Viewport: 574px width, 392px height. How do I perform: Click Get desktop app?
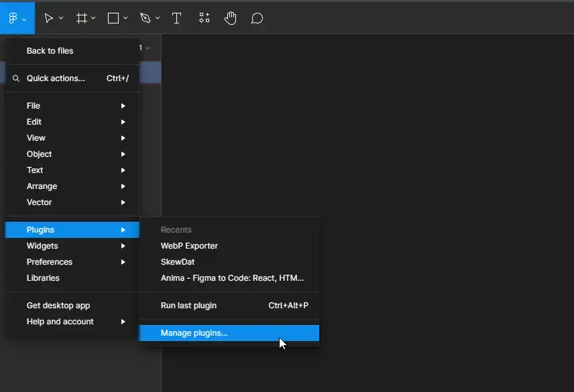point(58,306)
